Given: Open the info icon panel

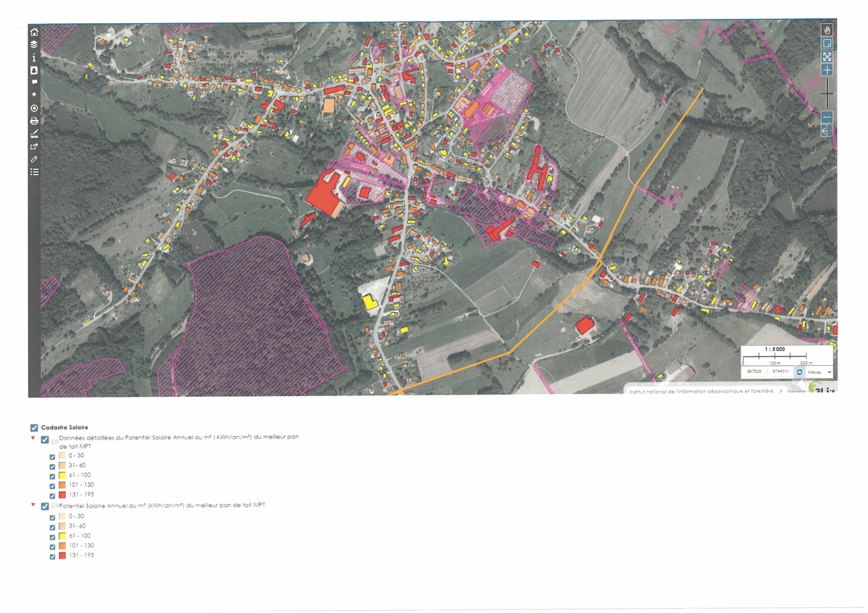Looking at the screenshot, I should click(34, 57).
